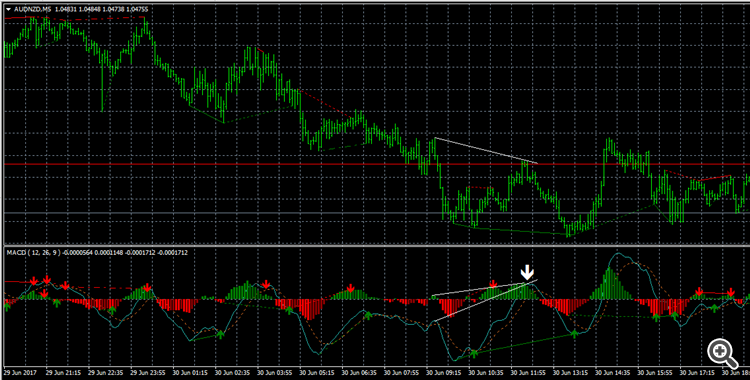The height and width of the screenshot is (380, 750).
Task: Click green up arrow above 30 Jun 13:15
Action: [574, 333]
